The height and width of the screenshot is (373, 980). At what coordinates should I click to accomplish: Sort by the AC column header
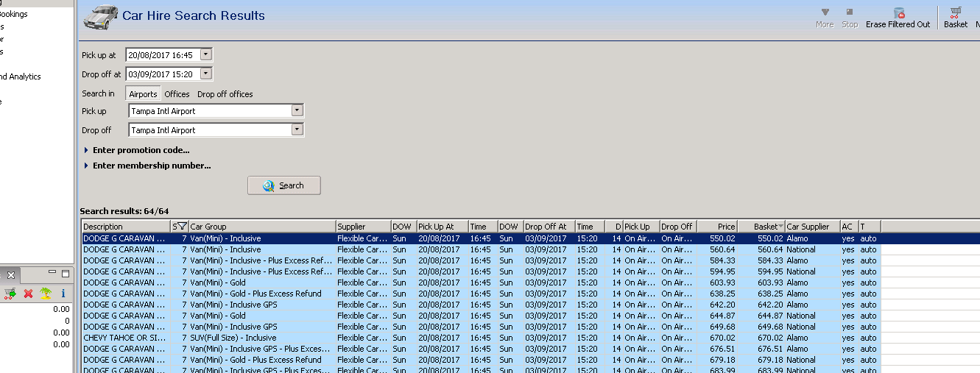849,227
